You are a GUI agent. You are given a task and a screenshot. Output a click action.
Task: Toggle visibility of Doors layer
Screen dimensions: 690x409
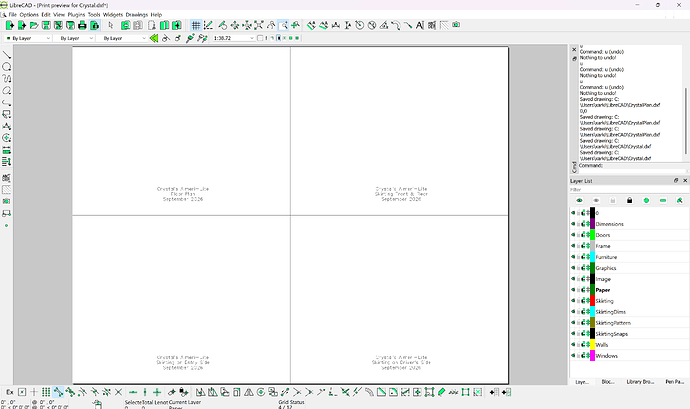[x=573, y=235]
